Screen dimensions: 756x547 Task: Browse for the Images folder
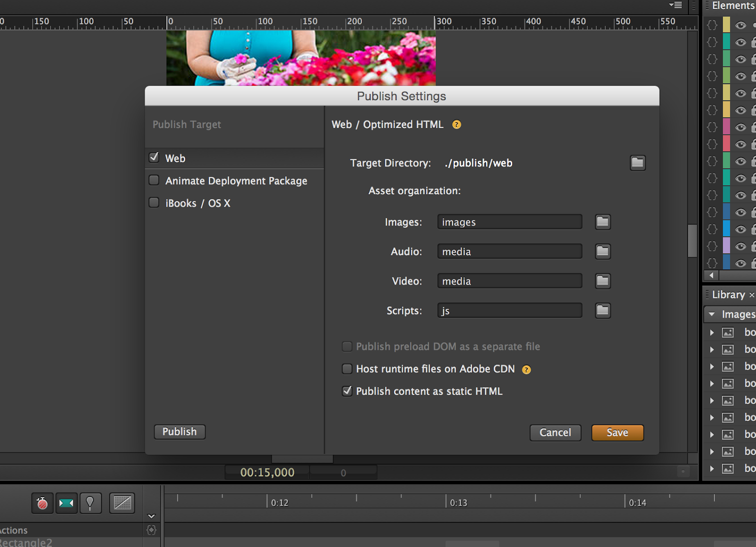click(x=602, y=222)
